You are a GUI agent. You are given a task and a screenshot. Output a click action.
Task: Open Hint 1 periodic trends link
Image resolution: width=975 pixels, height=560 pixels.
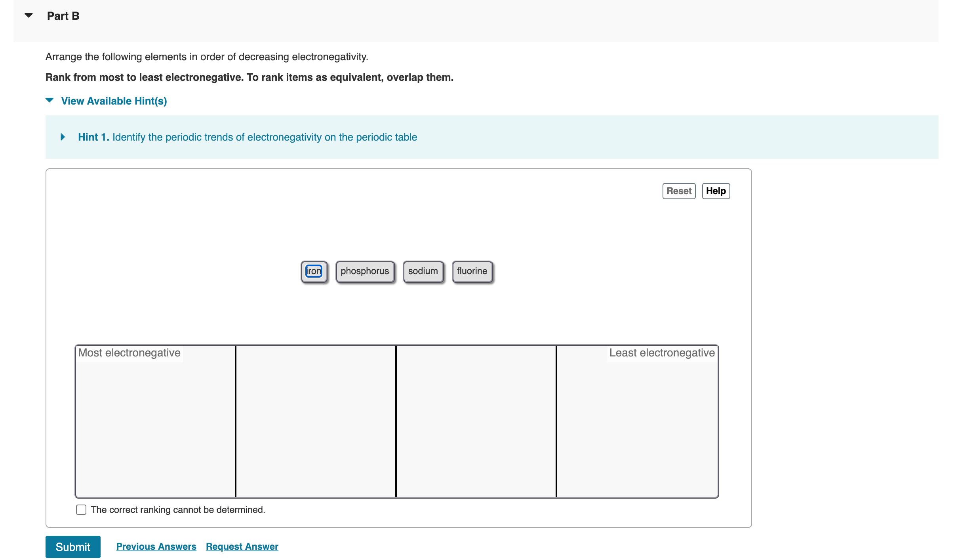247,137
